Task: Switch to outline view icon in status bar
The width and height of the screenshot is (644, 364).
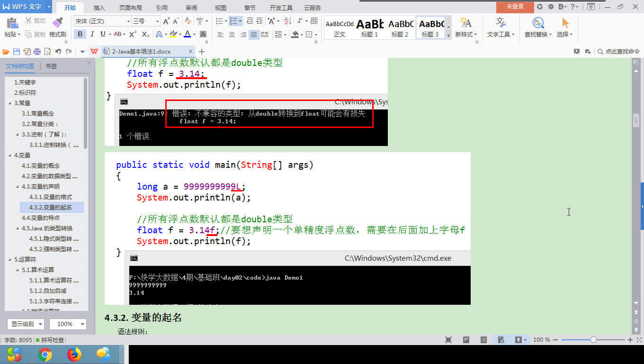Action: [x=483, y=340]
